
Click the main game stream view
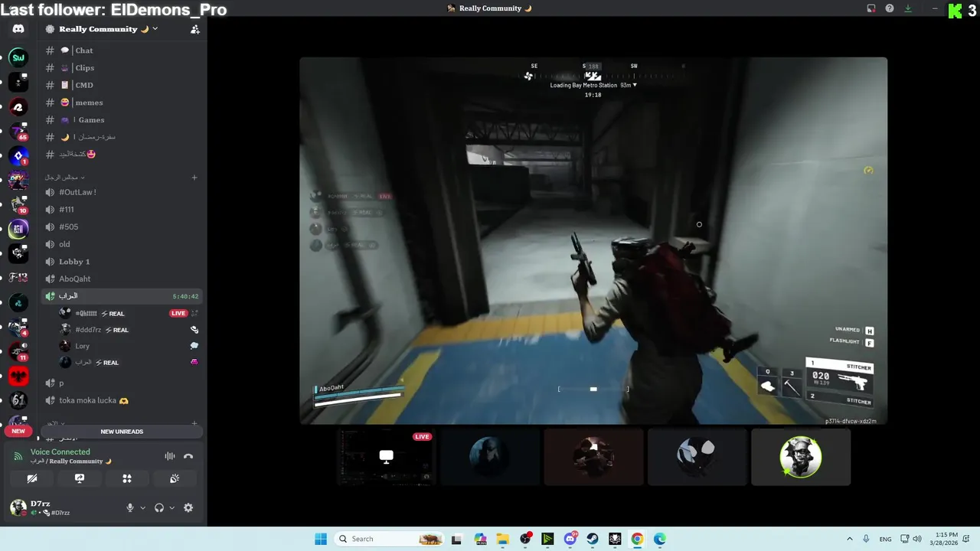tap(593, 241)
